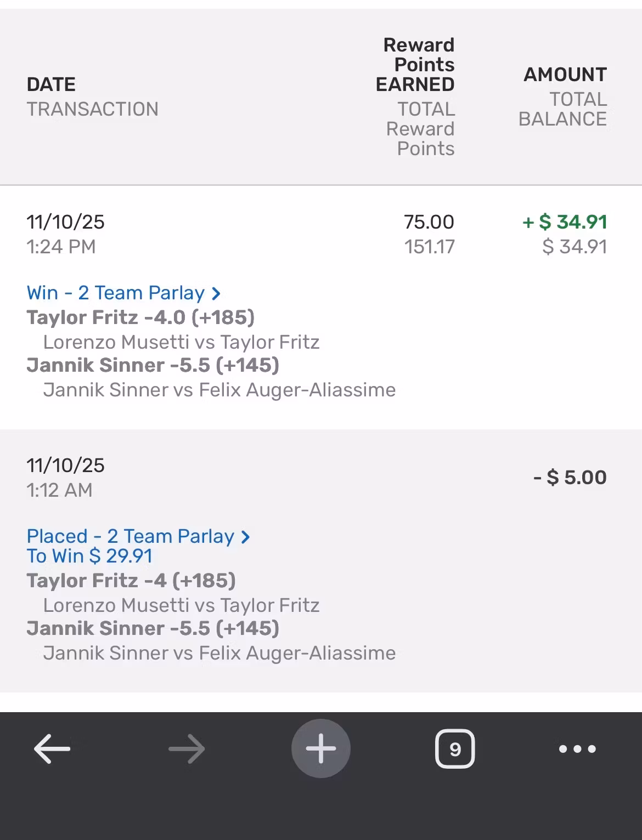Select Jannik Sinner -5.5 (+145) in placed parlay
The image size is (642, 840).
(x=153, y=628)
